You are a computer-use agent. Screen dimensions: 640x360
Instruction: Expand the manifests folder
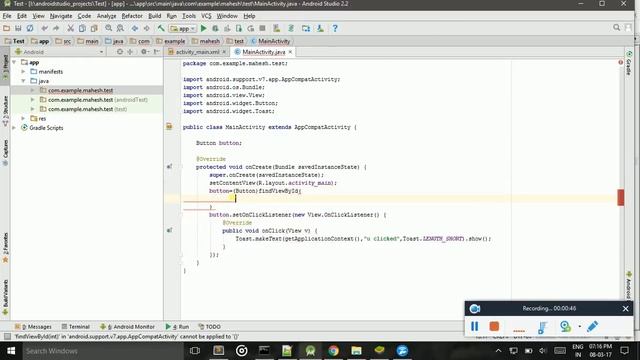(x=23, y=72)
